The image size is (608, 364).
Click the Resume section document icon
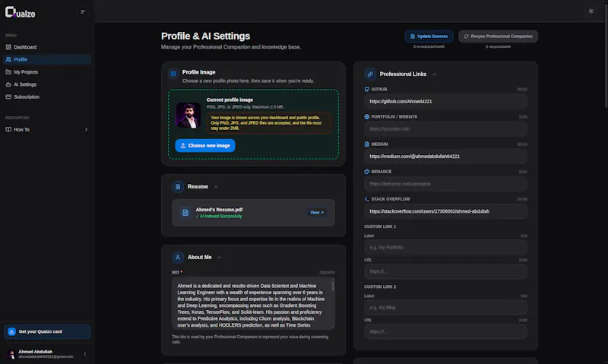click(178, 187)
